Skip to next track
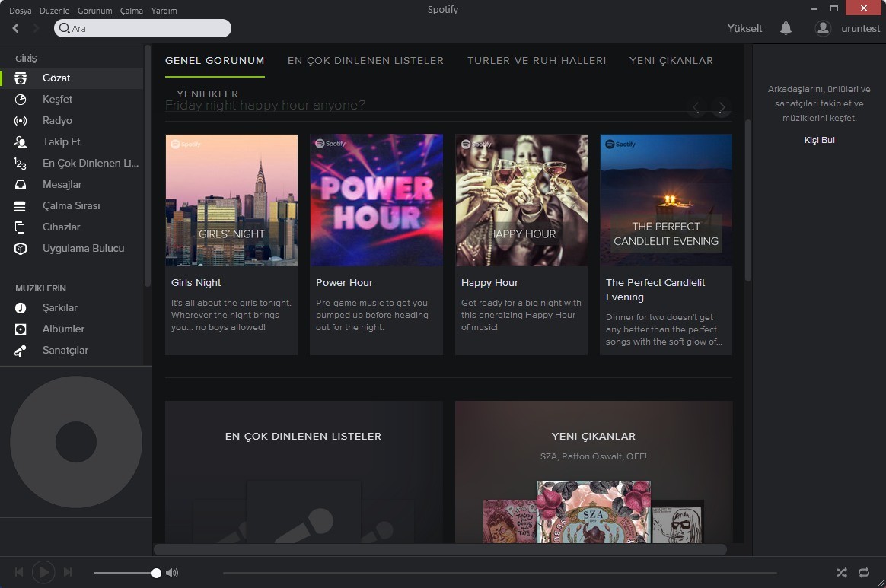Viewport: 886px width, 588px height. (x=68, y=573)
